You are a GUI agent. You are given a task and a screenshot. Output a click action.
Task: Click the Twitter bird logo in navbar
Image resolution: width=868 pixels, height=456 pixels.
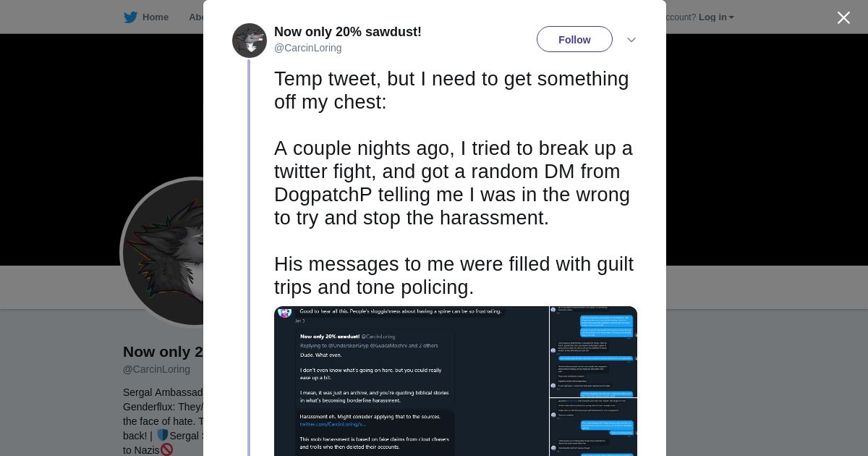pyautogui.click(x=130, y=17)
